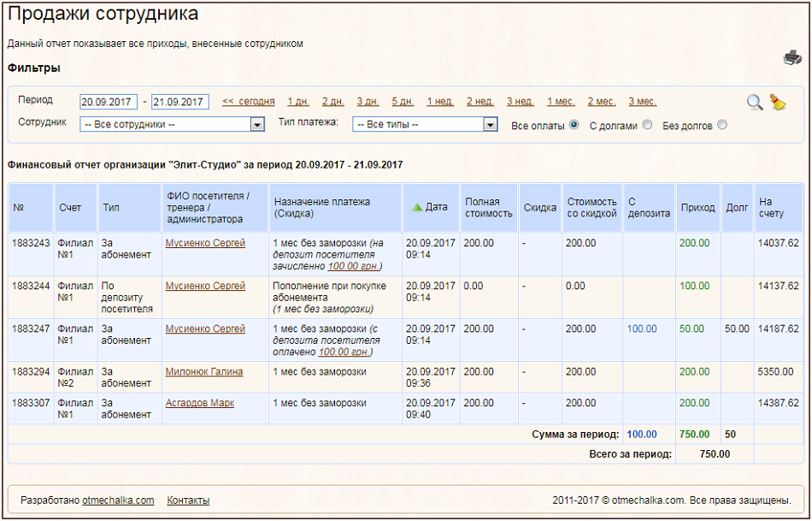Expand the "Все типы" payment type dropdown
This screenshot has width=812, height=521.
pyautogui.click(x=425, y=125)
